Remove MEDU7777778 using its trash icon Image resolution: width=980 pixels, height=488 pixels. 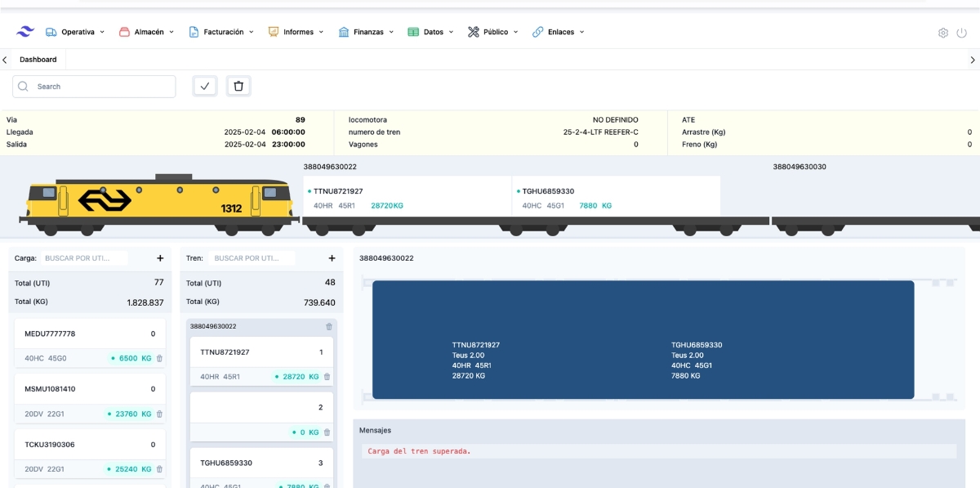(x=159, y=358)
